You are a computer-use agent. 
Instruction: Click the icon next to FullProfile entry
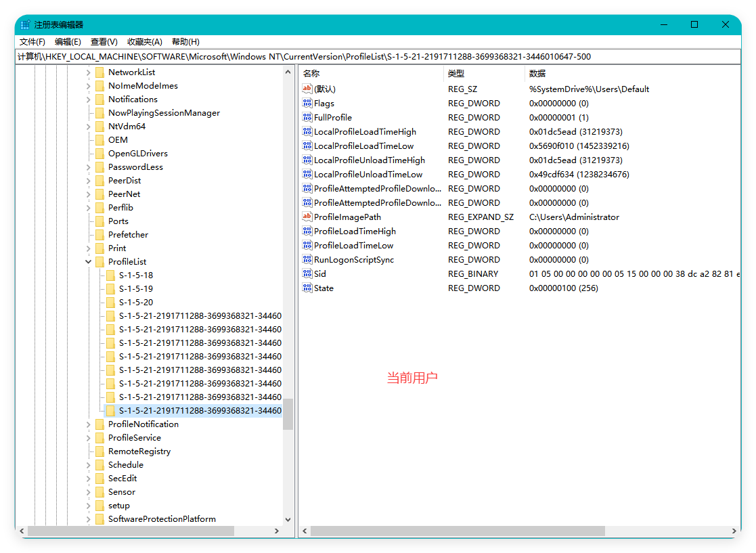(x=307, y=117)
